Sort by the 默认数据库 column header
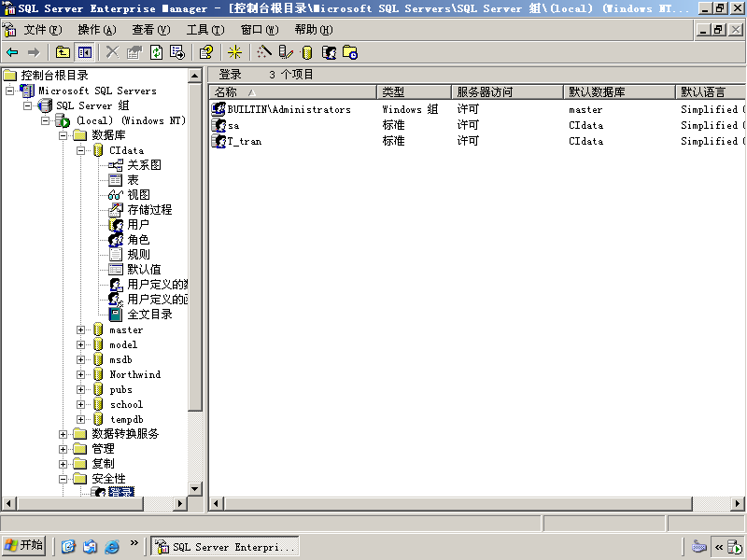The image size is (747, 560). (x=619, y=91)
